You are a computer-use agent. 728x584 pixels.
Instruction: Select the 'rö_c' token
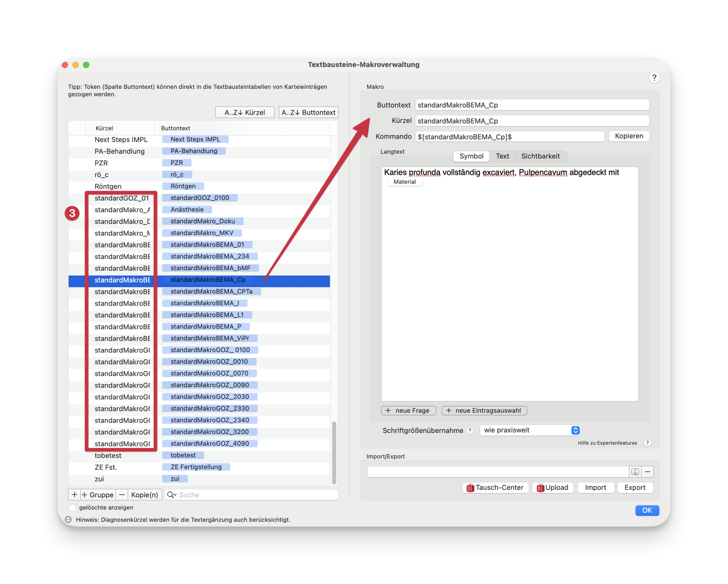click(177, 175)
